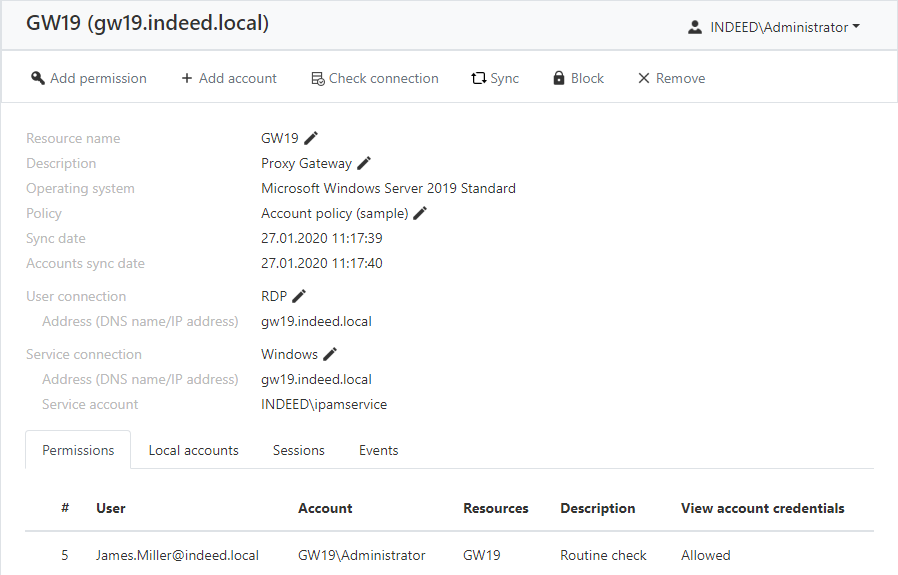The height and width of the screenshot is (575, 898).
Task: Click the plus icon for Add account
Action: [187, 78]
